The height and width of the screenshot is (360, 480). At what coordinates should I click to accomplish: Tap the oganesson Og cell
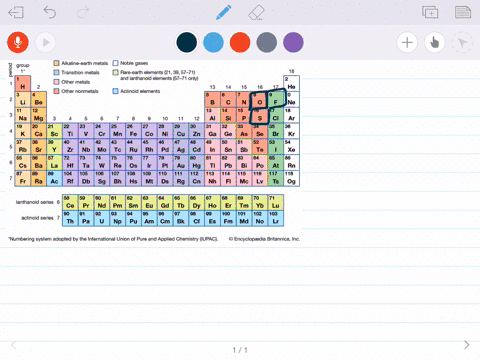point(291,178)
